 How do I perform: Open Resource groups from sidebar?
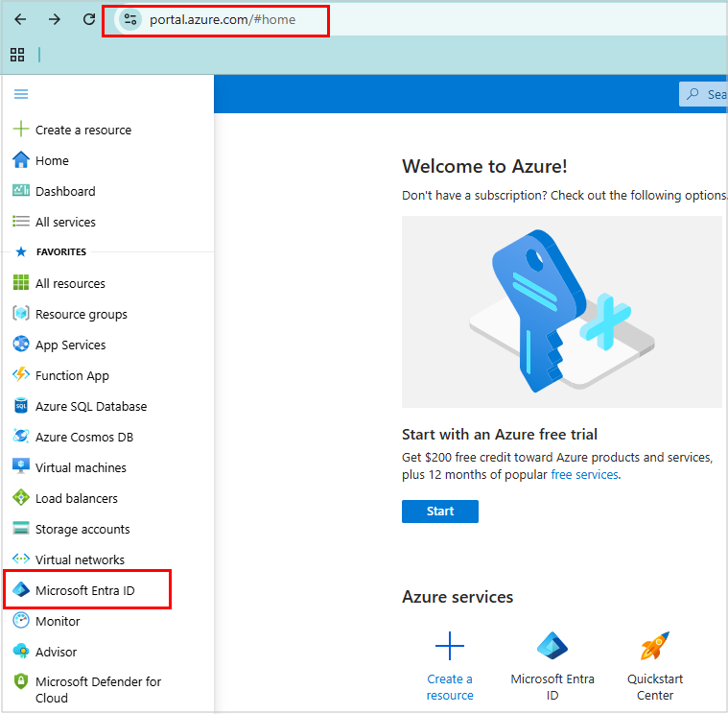tap(82, 315)
